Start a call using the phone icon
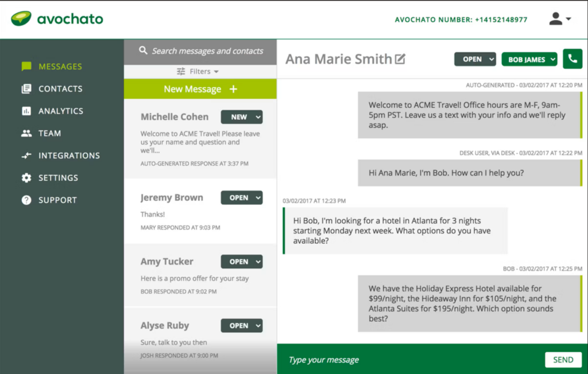The image size is (588, 374). 572,59
